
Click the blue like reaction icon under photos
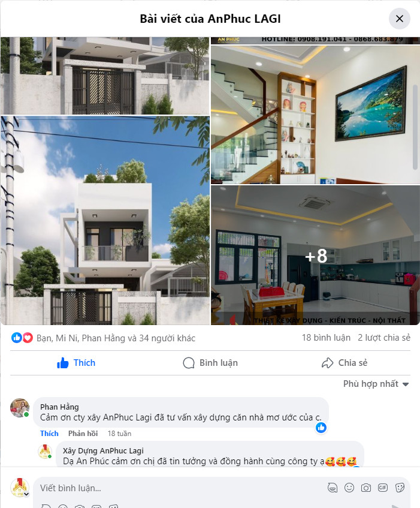pyautogui.click(x=17, y=338)
